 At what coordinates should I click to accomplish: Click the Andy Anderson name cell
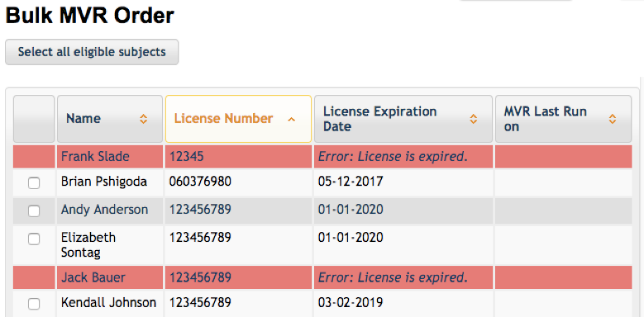click(110, 211)
